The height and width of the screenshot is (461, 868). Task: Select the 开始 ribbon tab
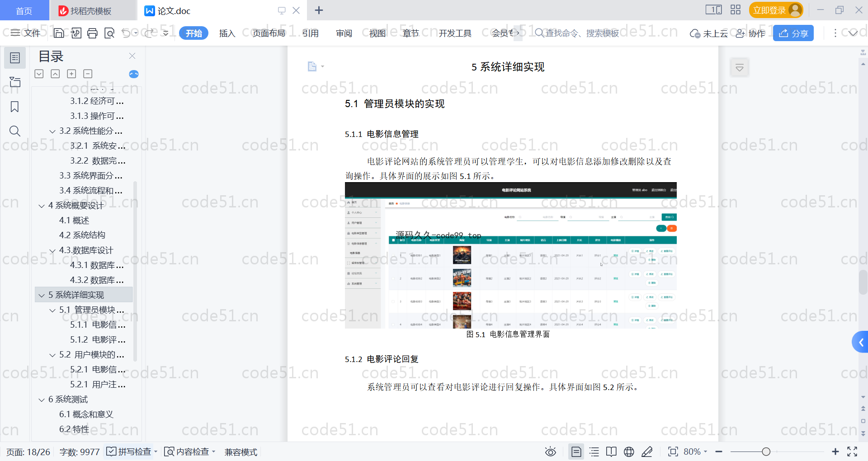coord(193,33)
